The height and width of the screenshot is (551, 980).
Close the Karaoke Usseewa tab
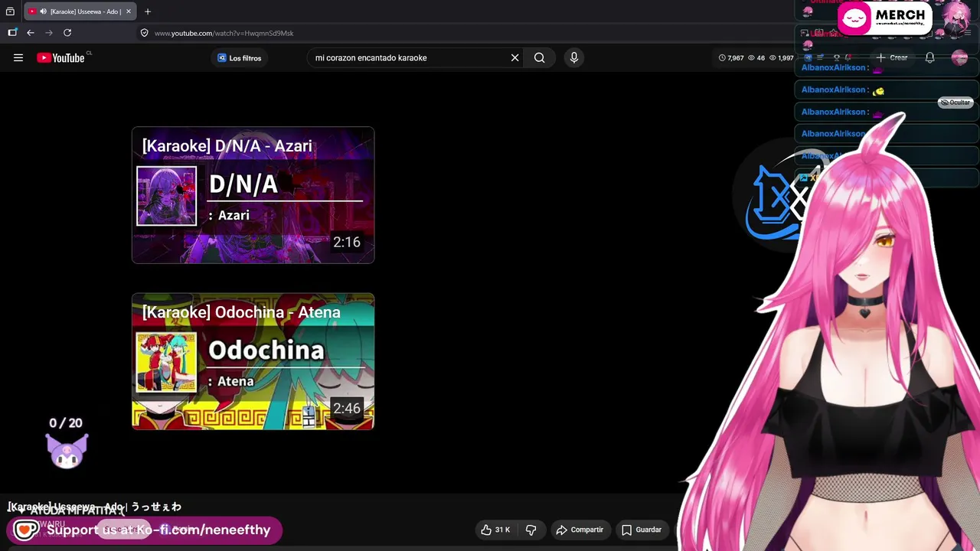[x=129, y=11]
